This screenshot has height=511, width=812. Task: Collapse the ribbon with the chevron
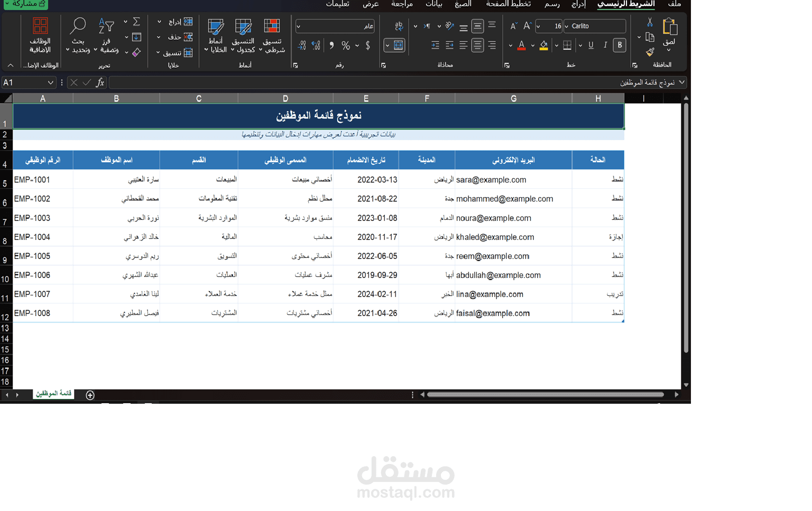[x=10, y=66]
